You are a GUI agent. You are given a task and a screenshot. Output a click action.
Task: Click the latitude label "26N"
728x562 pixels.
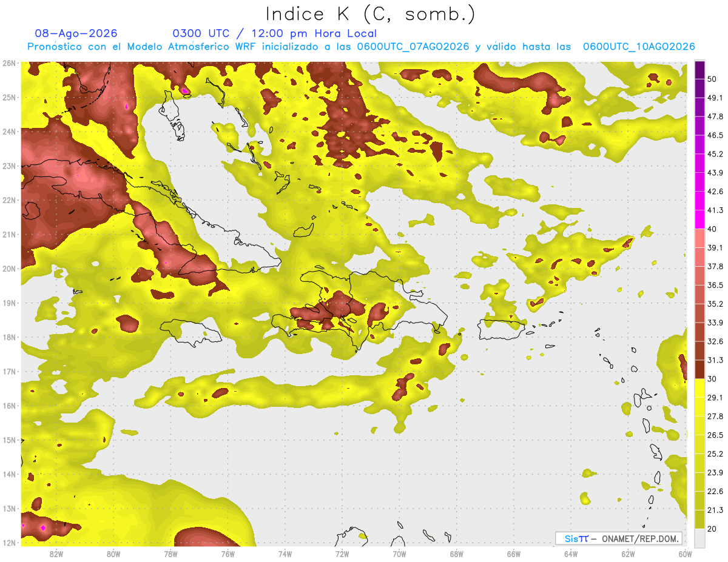click(x=8, y=63)
